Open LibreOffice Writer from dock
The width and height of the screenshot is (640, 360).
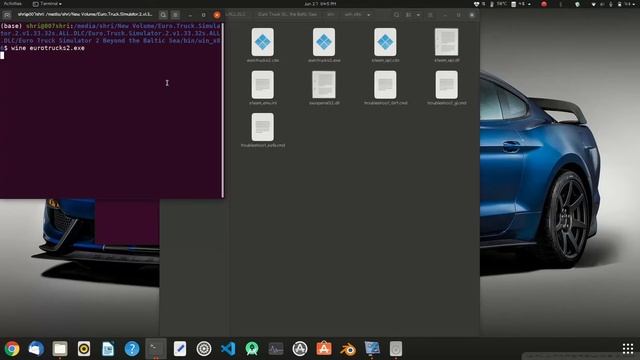coord(108,349)
